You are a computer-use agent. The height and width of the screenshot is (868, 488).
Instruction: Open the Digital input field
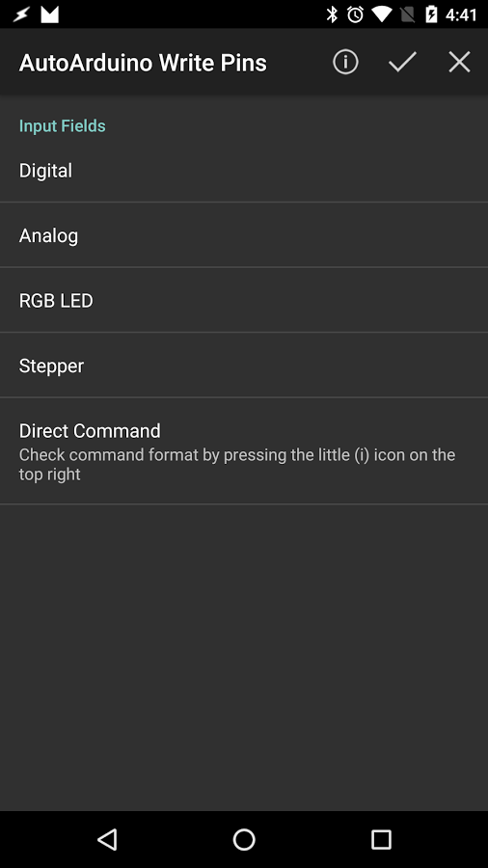(x=244, y=171)
